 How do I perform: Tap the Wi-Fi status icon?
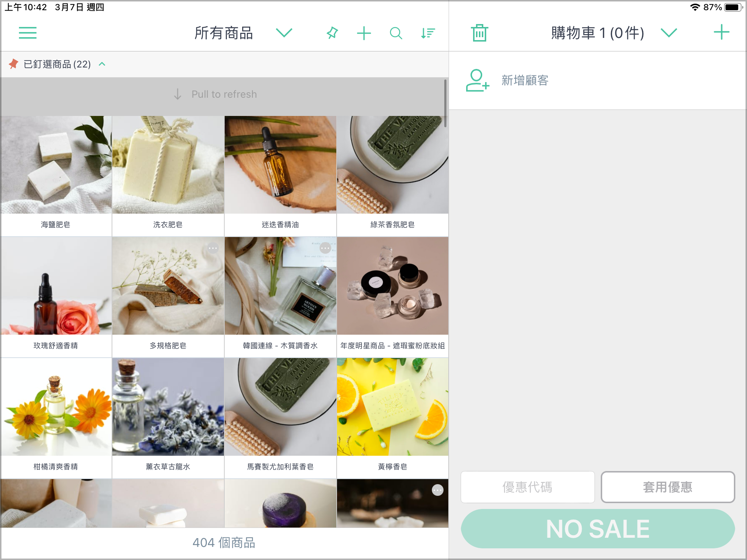(695, 7)
